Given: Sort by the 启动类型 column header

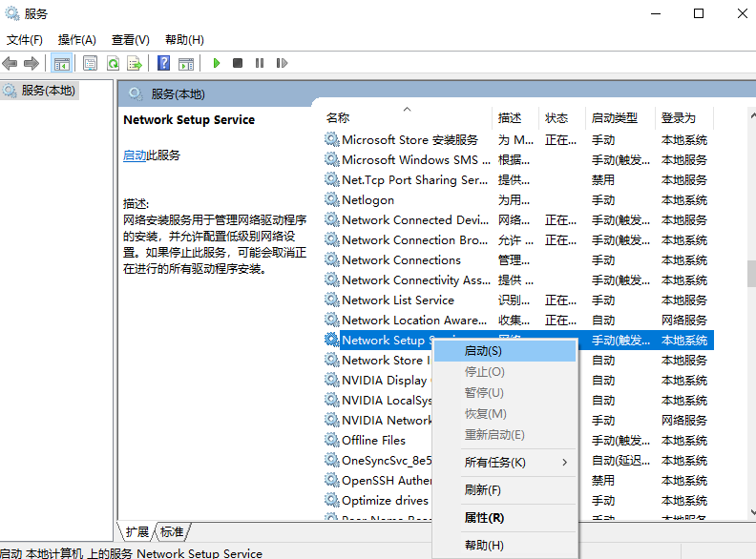Looking at the screenshot, I should pyautogui.click(x=614, y=118).
